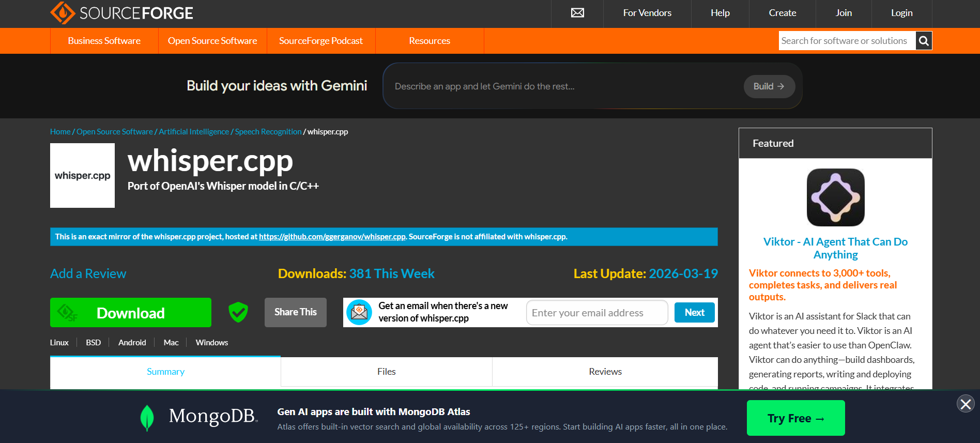This screenshot has width=980, height=443.
Task: Click Try Free in MongoDB ad
Action: click(796, 418)
